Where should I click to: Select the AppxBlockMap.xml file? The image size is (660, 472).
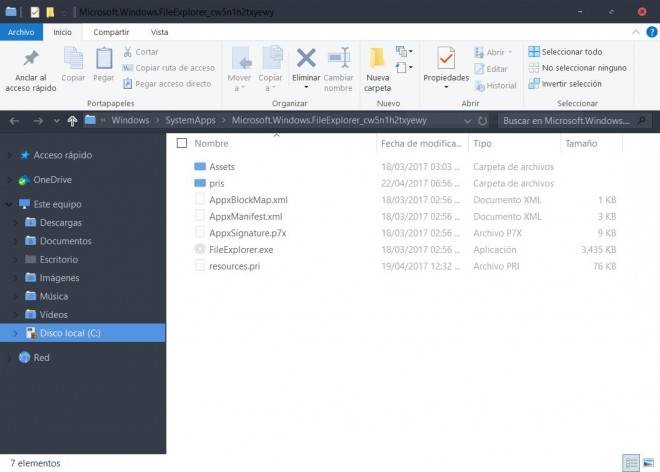click(x=248, y=200)
